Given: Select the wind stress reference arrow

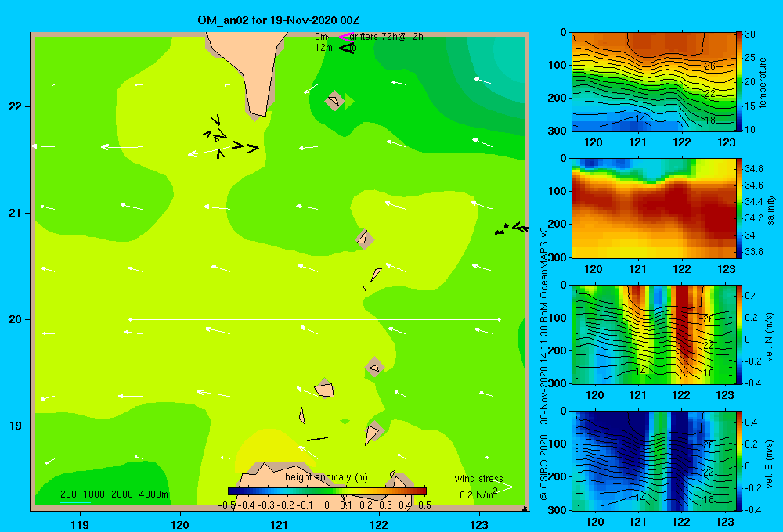Looking at the screenshot, I should coord(481,487).
